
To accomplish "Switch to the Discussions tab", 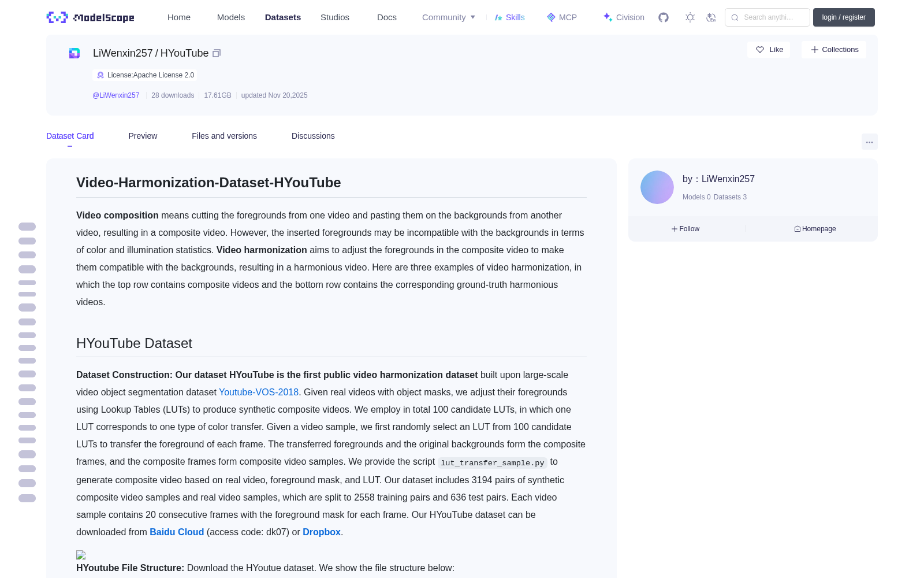I will [313, 136].
